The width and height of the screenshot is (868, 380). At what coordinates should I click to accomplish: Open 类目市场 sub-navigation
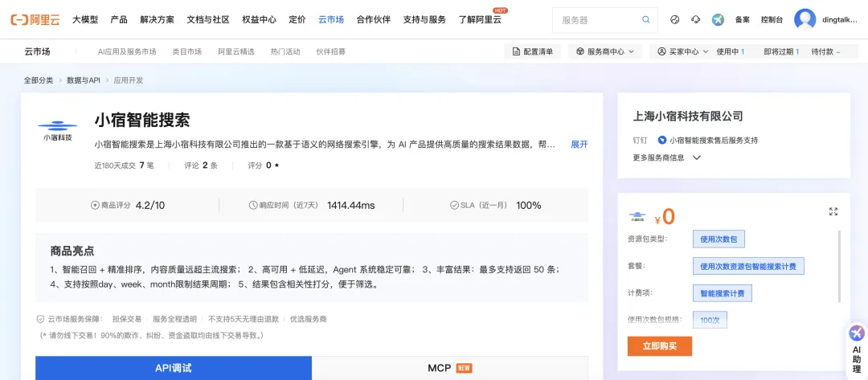click(x=187, y=51)
